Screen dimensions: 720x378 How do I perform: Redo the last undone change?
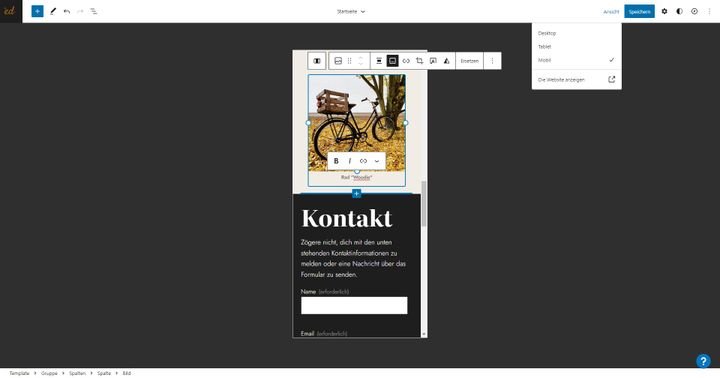(x=80, y=11)
